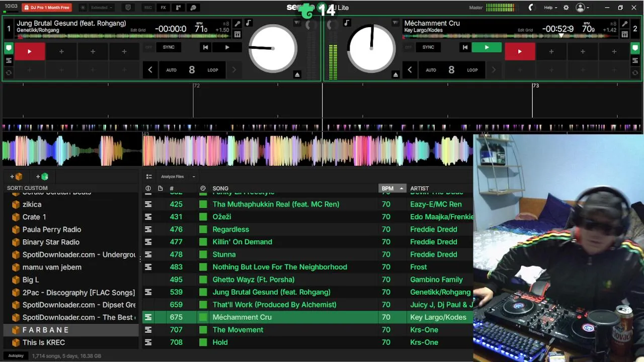This screenshot has width=644, height=362.
Task: Click deck 1 return-to-start cue button
Action: [x=205, y=47]
